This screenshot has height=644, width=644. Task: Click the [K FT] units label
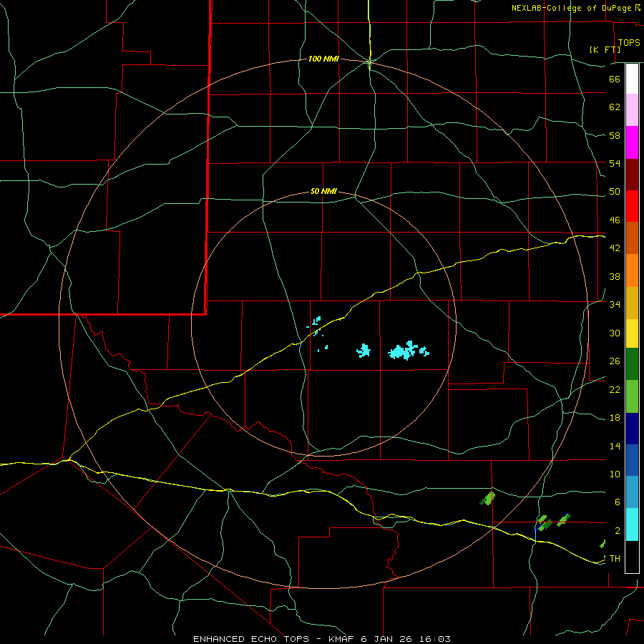click(605, 49)
